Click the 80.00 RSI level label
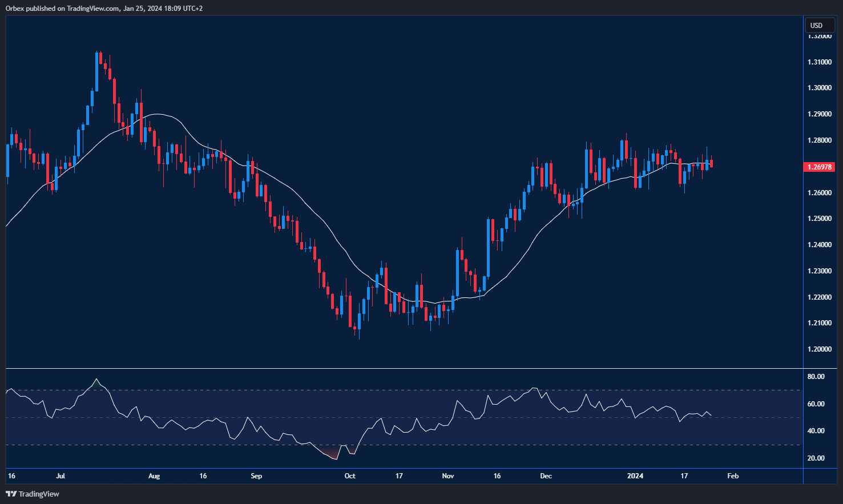 815,376
